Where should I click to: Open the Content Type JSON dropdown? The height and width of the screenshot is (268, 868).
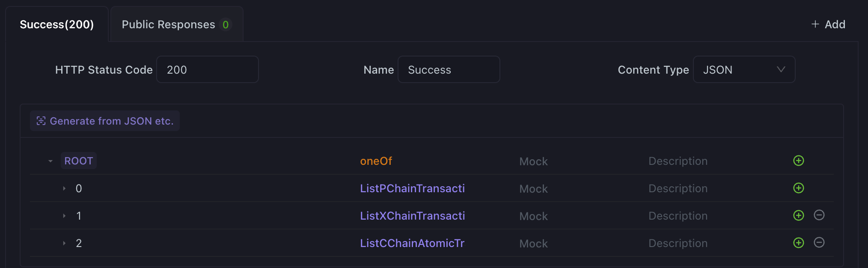coord(744,69)
